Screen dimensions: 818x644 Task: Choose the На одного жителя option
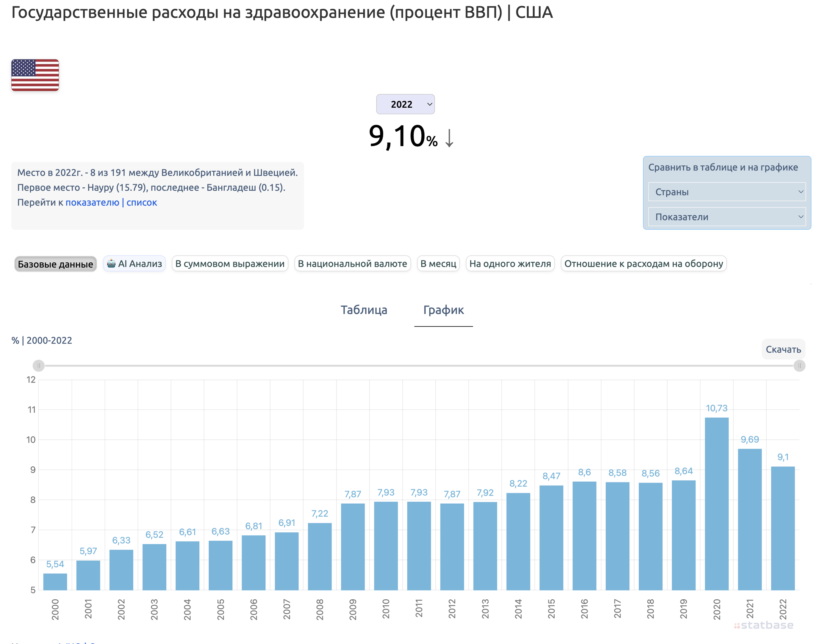[510, 264]
